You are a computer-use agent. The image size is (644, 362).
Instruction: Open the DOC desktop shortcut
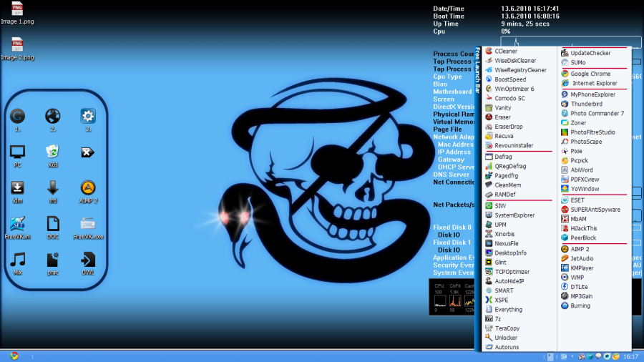pyautogui.click(x=52, y=225)
